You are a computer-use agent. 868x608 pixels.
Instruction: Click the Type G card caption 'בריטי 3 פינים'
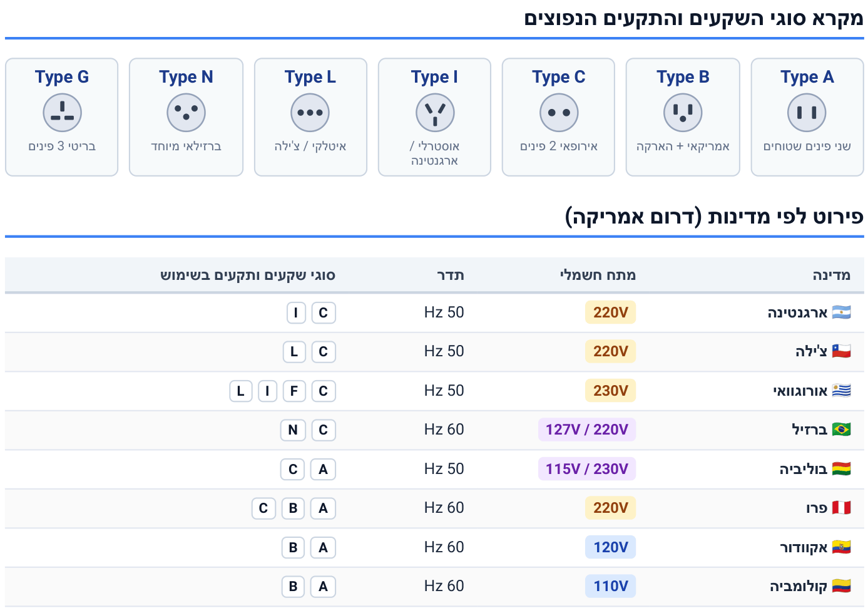coord(62,146)
